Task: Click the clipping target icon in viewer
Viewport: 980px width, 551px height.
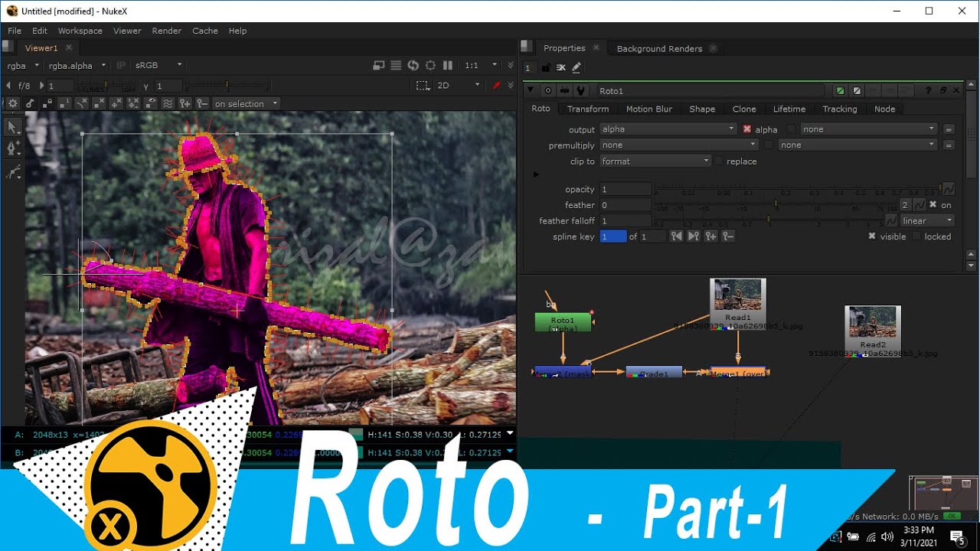Action: coord(430,66)
